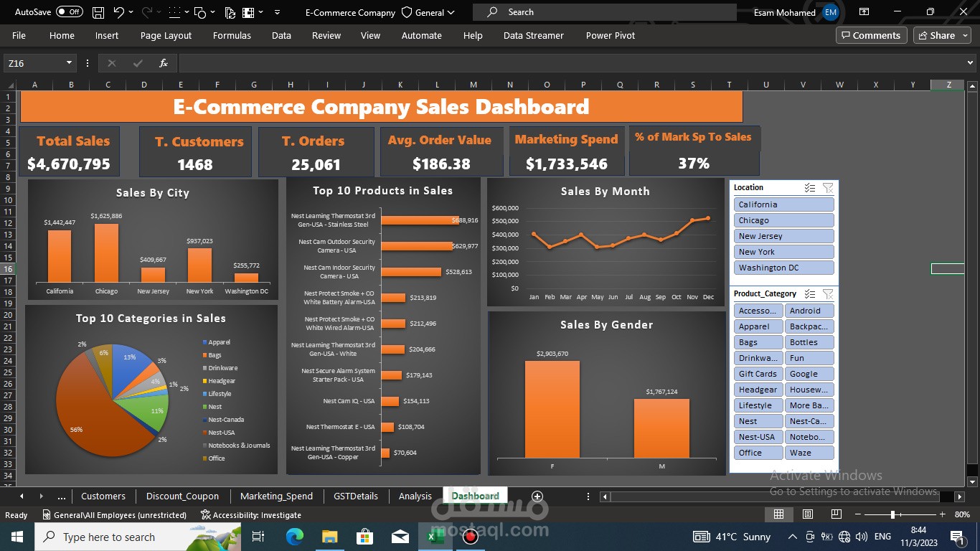Image resolution: width=980 pixels, height=551 pixels.
Task: Toggle the AutoSave switch
Action: 69,12
